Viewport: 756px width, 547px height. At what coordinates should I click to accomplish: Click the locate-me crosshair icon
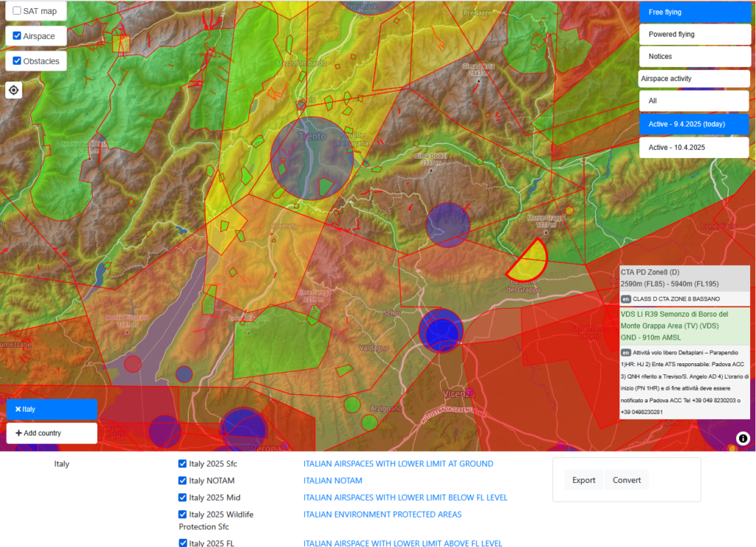(x=13, y=90)
